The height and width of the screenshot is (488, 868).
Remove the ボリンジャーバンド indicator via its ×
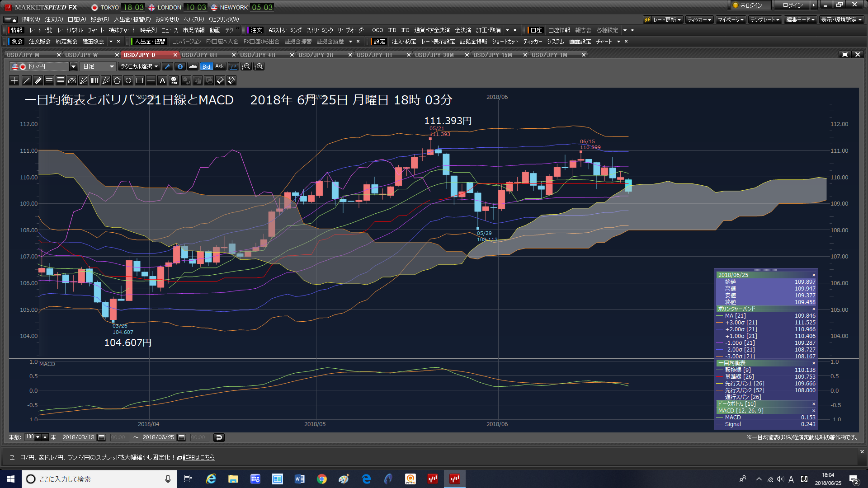pyautogui.click(x=814, y=309)
